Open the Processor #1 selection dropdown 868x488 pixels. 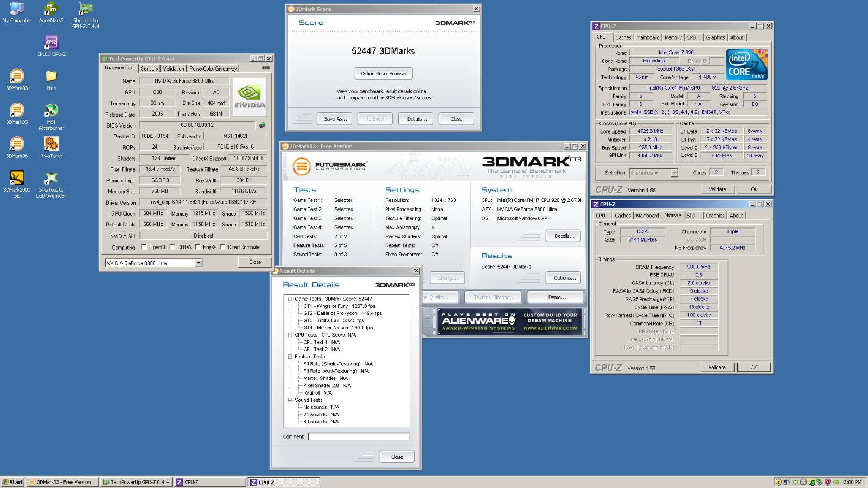(x=654, y=173)
